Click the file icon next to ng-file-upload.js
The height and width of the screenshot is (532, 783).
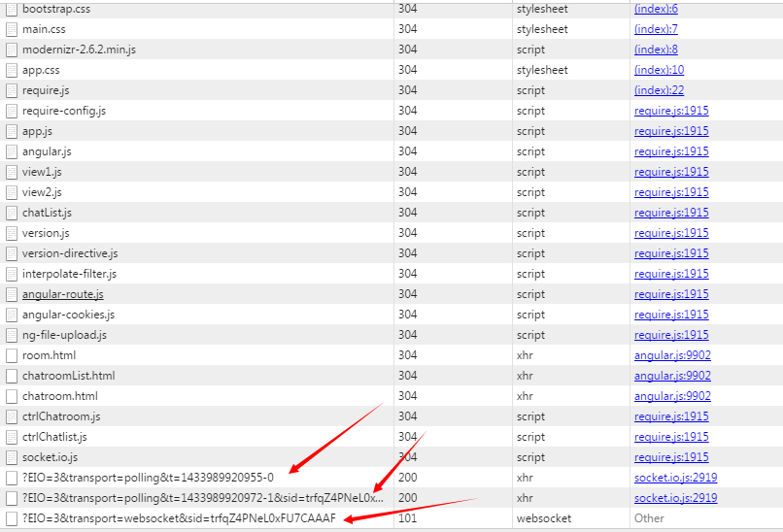coord(12,335)
